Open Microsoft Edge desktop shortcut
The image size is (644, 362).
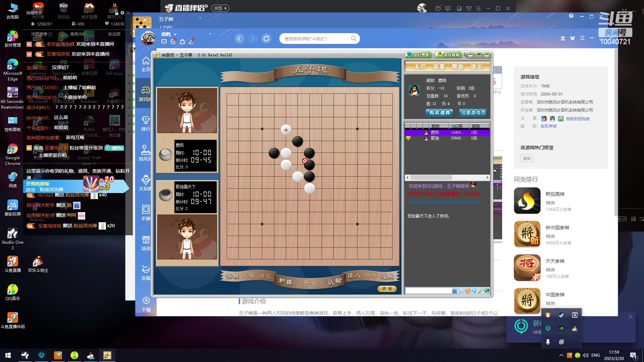[x=13, y=70]
